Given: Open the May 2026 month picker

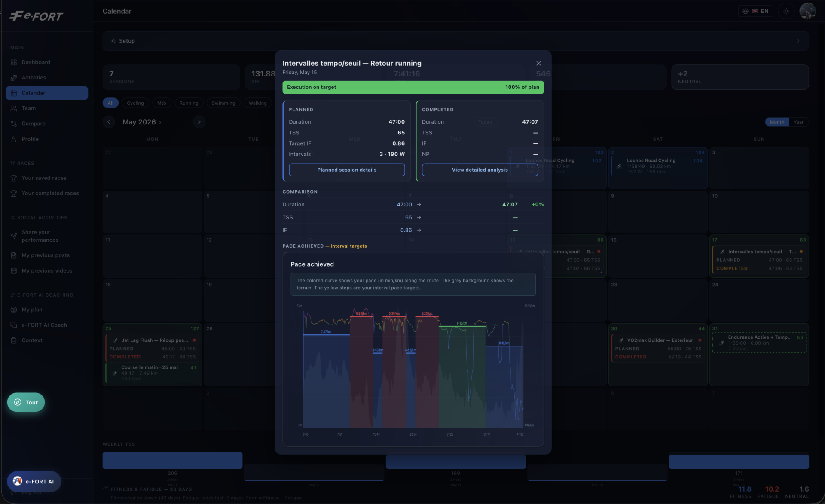Looking at the screenshot, I should (142, 122).
